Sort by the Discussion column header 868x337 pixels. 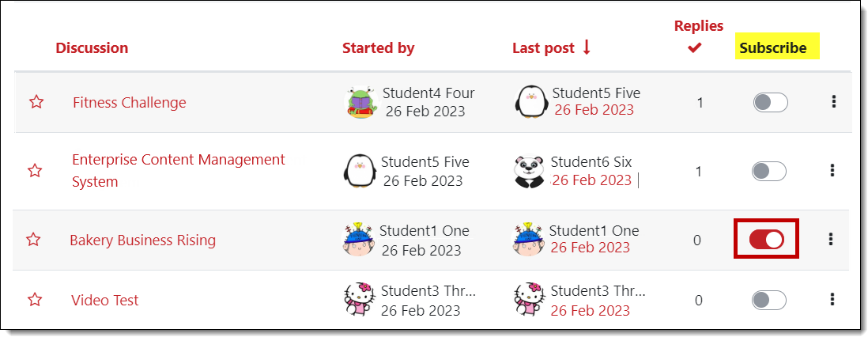pos(92,48)
